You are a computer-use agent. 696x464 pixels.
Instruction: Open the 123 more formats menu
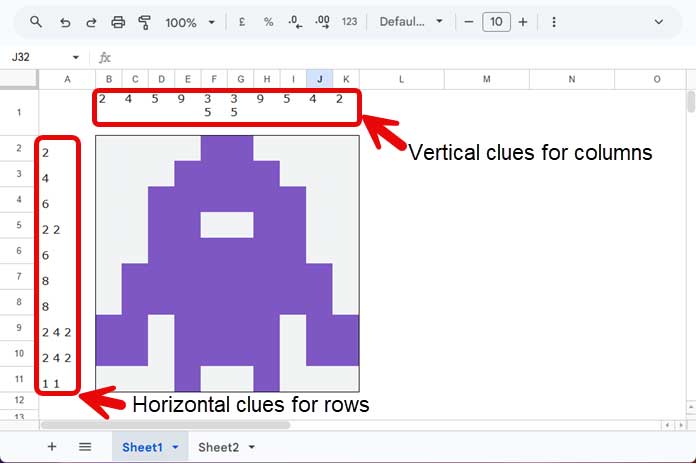tap(349, 22)
